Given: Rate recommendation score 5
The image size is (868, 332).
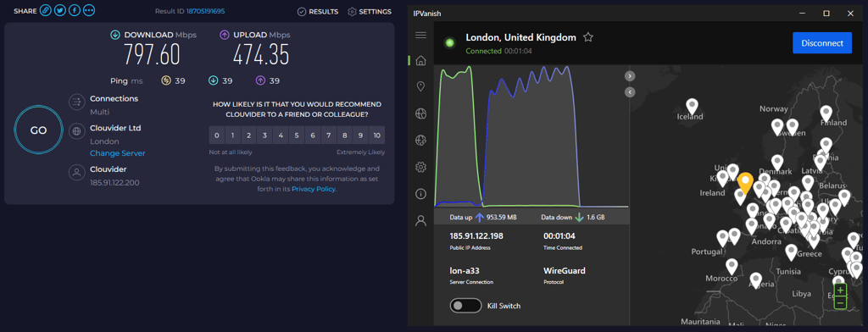Looking at the screenshot, I should [298, 135].
